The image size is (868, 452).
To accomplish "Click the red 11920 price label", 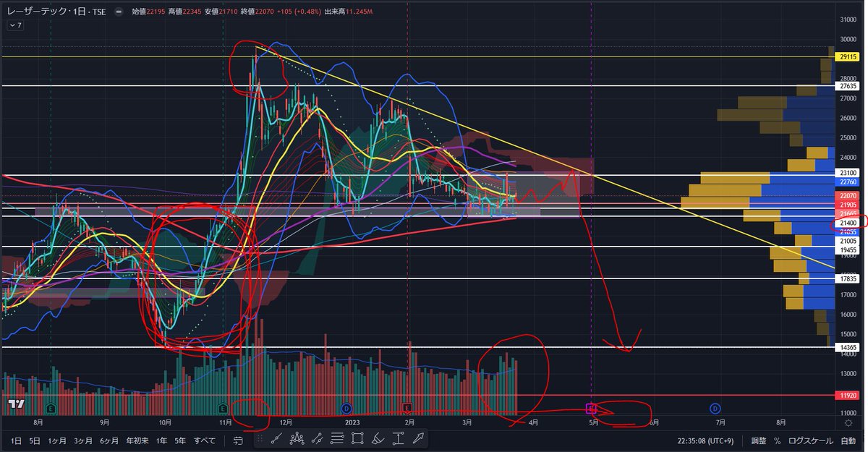I will [847, 396].
